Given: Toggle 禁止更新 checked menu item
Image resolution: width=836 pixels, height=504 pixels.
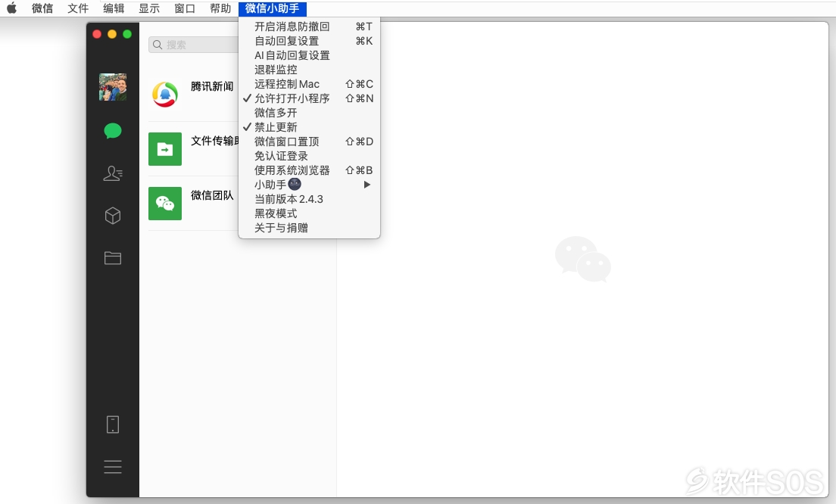Looking at the screenshot, I should 309,127.
